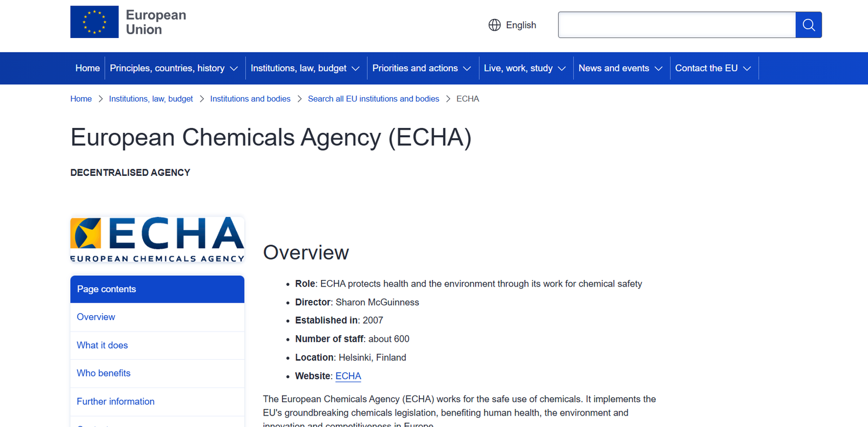Click the magnifying glass search button
Viewport: 868px width, 427px height.
808,25
